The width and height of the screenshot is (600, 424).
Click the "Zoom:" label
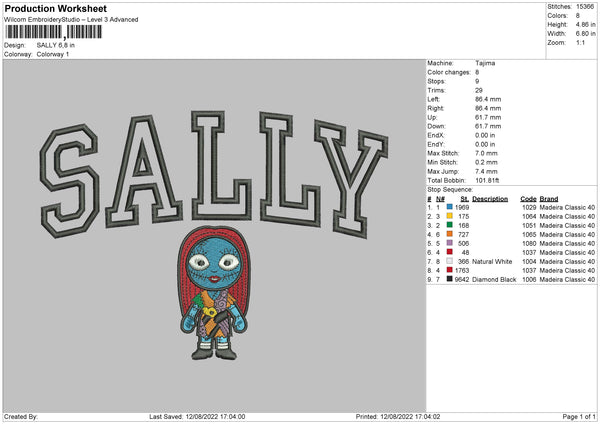point(556,42)
